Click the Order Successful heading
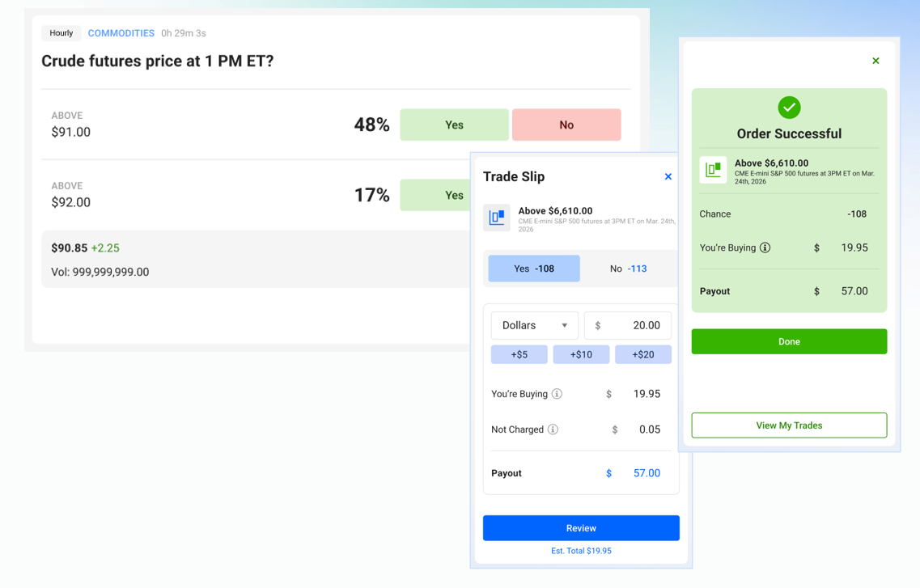 click(x=789, y=133)
